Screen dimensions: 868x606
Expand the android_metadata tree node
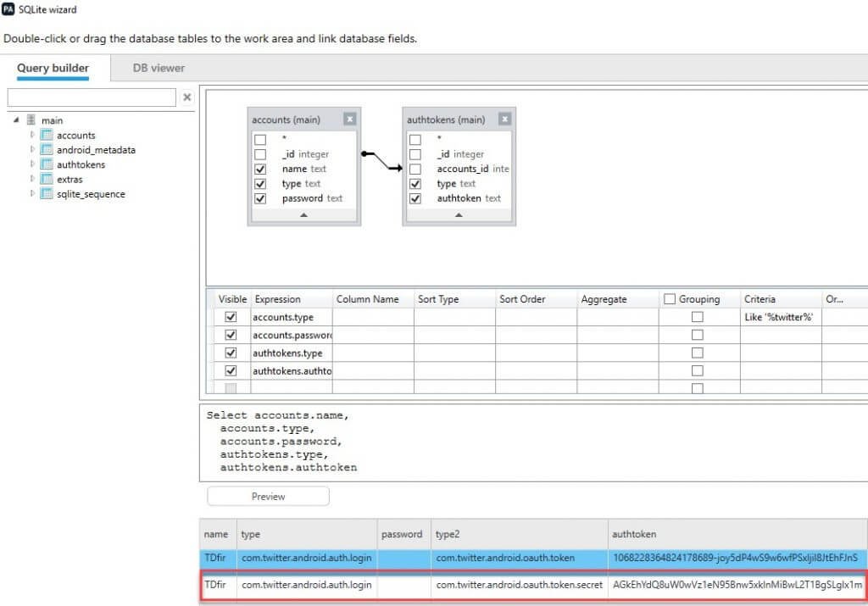pos(32,149)
